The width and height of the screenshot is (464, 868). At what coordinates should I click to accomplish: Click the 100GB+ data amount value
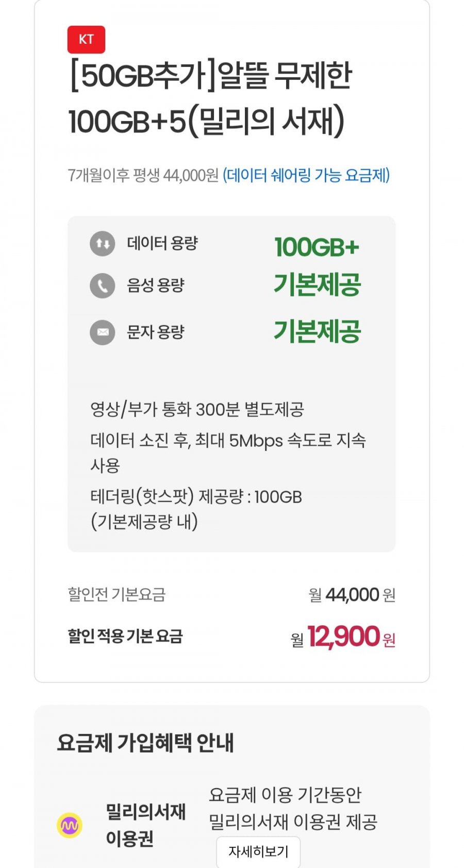coord(317,247)
